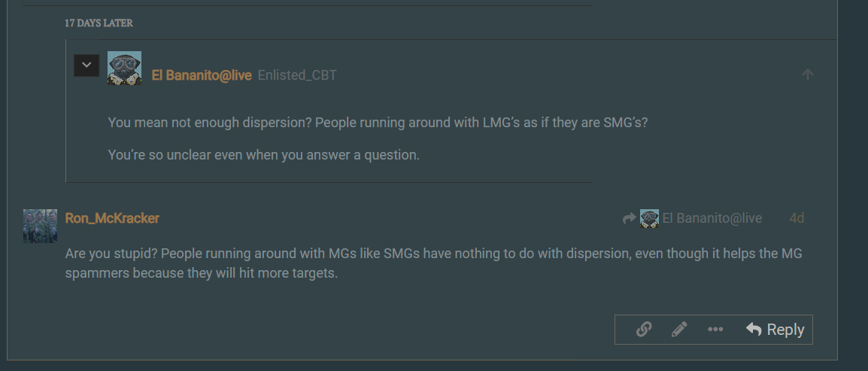Open the 4d post date link
This screenshot has height=371, width=868.
pos(797,218)
